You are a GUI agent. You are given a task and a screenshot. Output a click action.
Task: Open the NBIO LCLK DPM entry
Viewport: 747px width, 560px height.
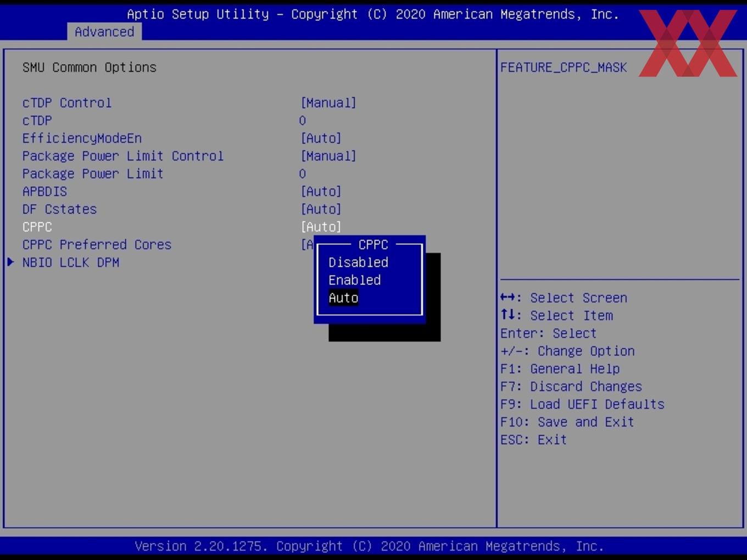coord(71,262)
